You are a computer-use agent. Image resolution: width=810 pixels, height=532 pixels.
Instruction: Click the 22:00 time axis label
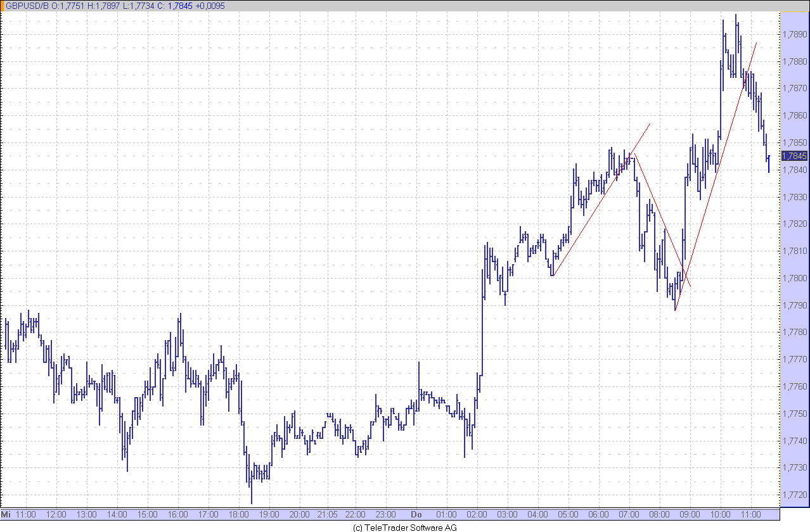point(356,514)
